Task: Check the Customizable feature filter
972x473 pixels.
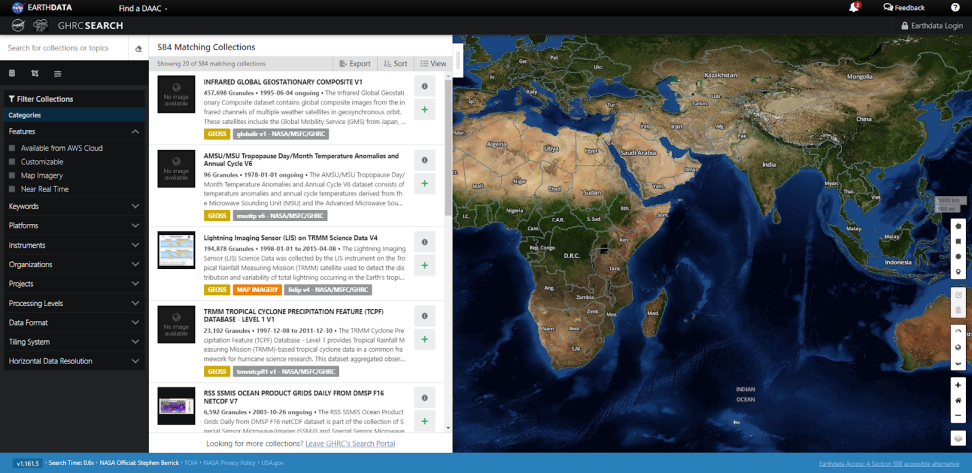Action: (12, 162)
